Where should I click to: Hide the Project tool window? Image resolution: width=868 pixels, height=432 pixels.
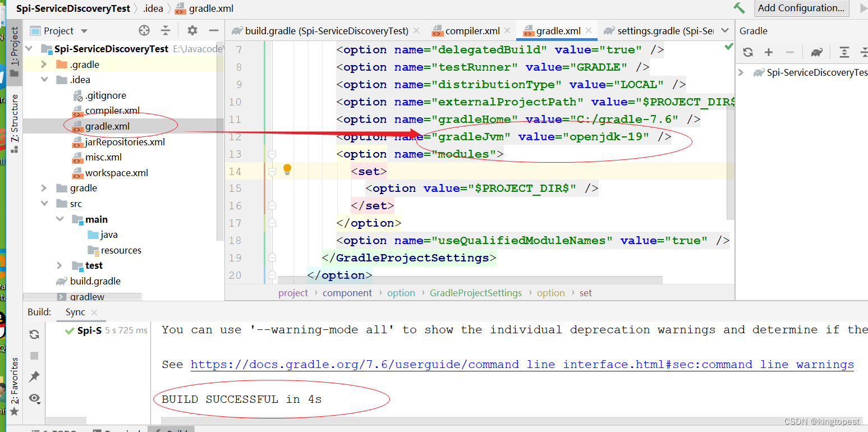coord(214,31)
